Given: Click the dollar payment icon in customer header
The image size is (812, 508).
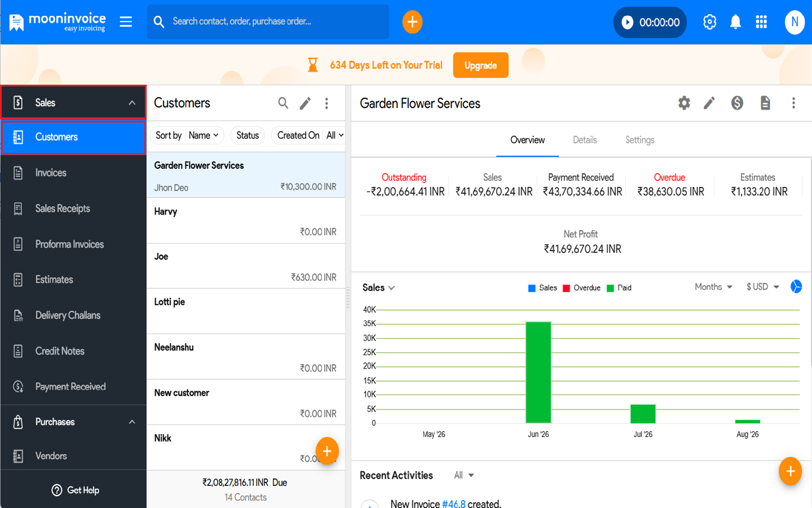Looking at the screenshot, I should tap(737, 103).
